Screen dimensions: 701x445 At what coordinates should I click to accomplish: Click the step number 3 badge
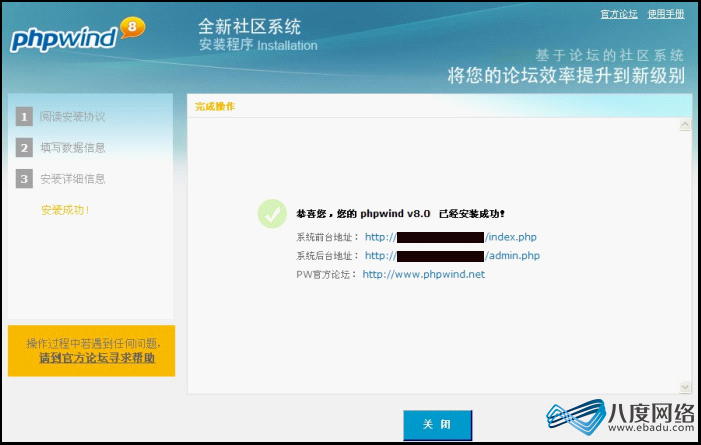24,179
